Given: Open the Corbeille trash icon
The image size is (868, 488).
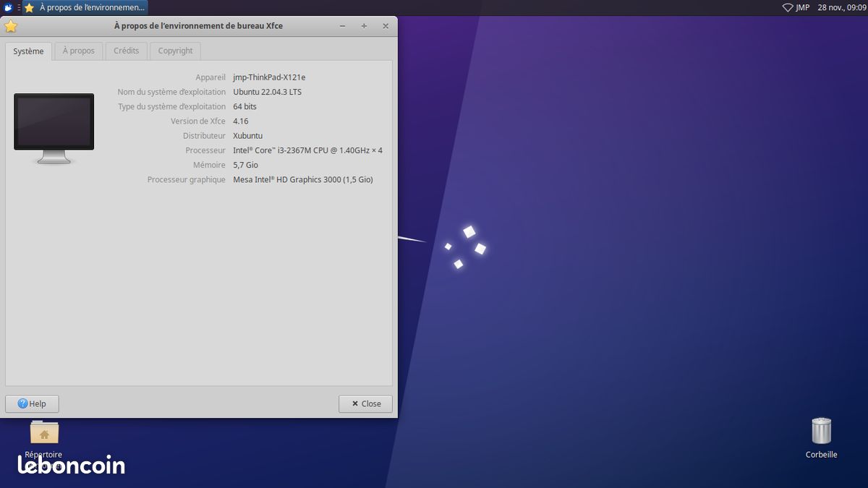Looking at the screenshot, I should (x=821, y=432).
